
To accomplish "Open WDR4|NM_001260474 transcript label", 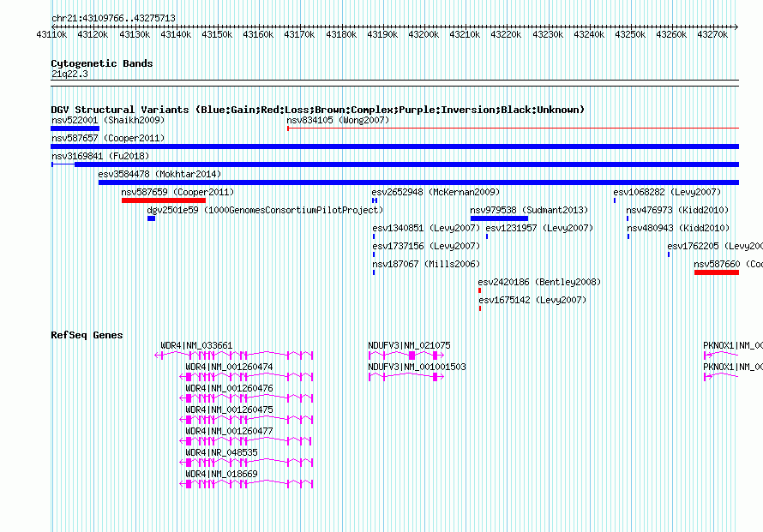I will [x=229, y=367].
